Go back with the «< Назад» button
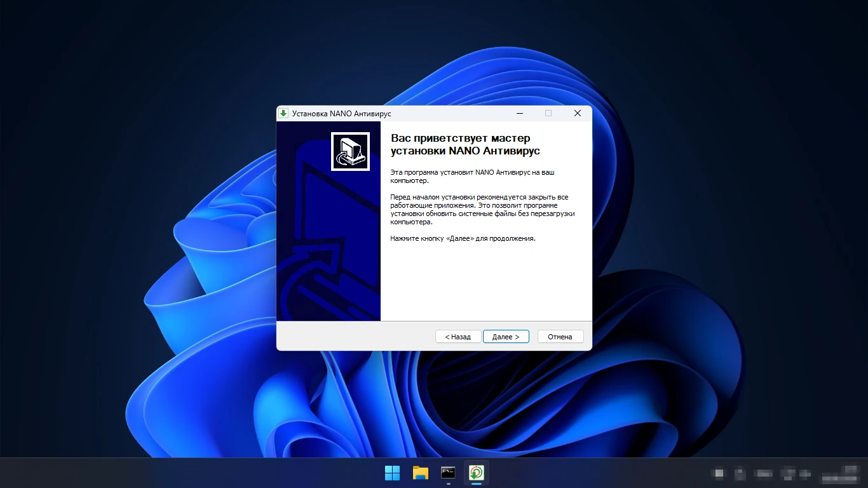The width and height of the screenshot is (868, 488). (x=458, y=337)
